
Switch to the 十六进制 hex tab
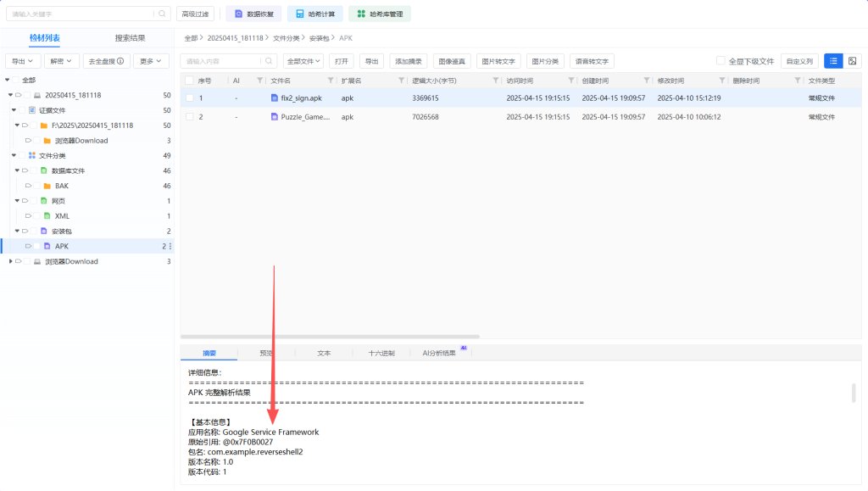coord(381,353)
